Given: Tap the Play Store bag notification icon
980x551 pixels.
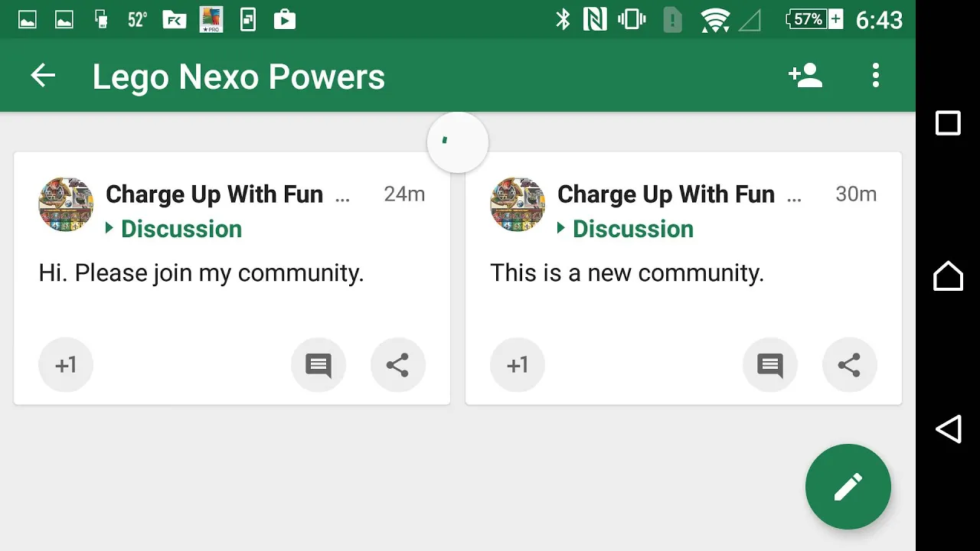Looking at the screenshot, I should pos(285,20).
